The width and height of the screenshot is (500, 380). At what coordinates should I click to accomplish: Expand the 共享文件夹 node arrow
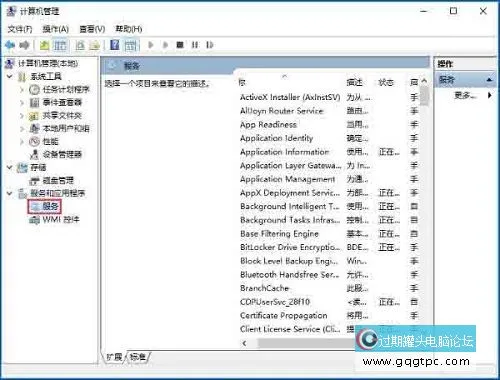pos(22,115)
